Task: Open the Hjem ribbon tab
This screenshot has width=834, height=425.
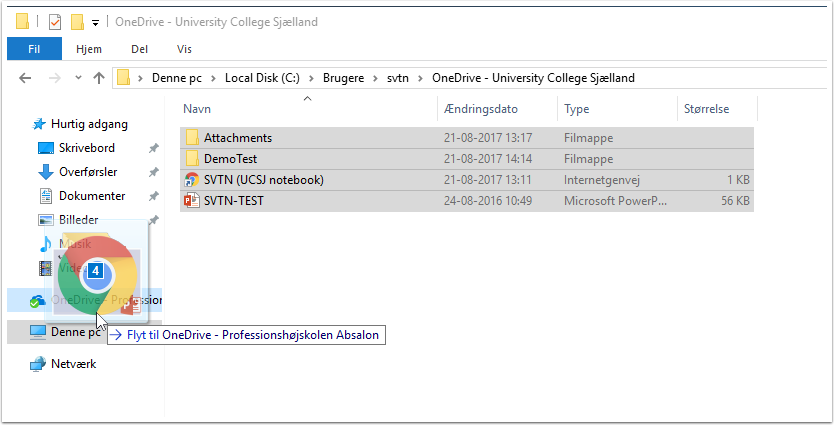Action: click(89, 49)
